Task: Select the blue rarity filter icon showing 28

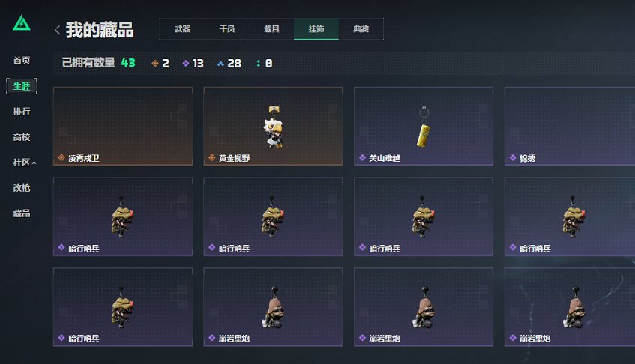Action: pos(220,64)
